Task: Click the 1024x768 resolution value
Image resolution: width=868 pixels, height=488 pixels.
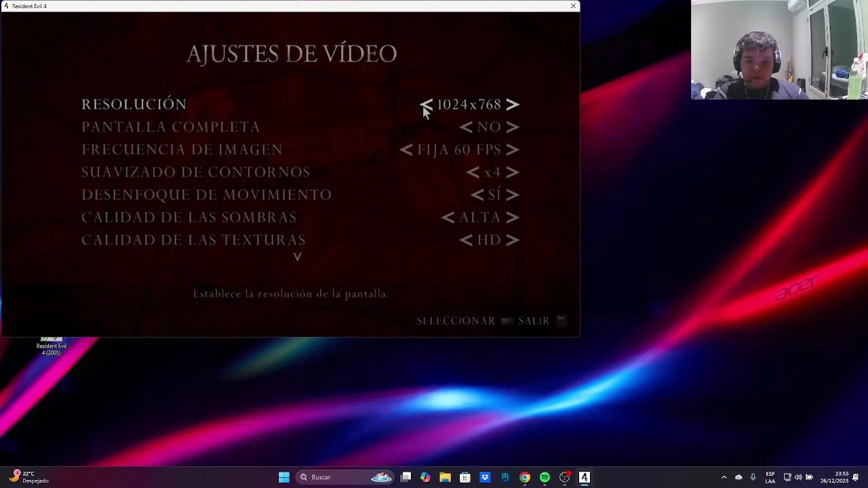Action: click(469, 104)
